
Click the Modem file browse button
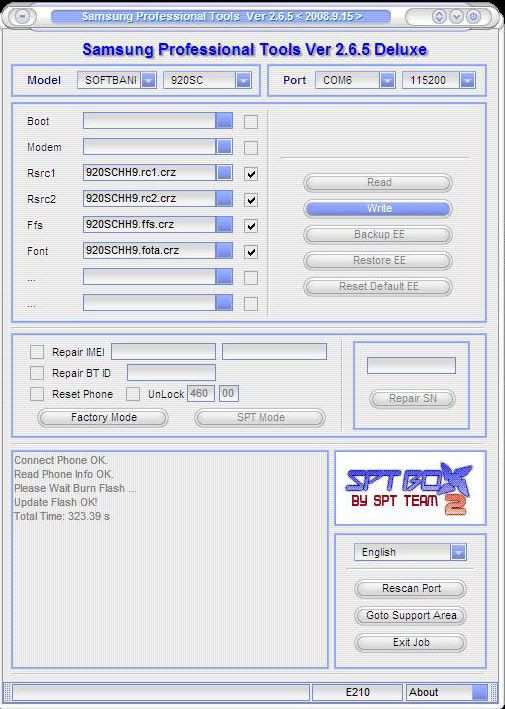click(224, 147)
